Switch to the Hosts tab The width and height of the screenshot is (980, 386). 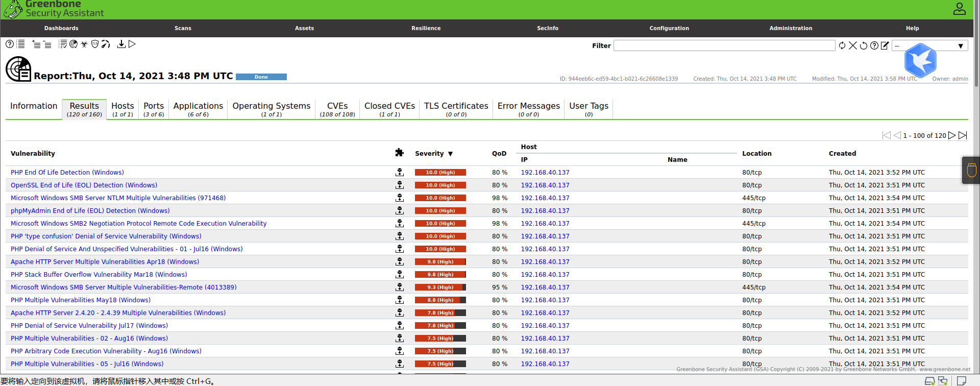coord(122,109)
